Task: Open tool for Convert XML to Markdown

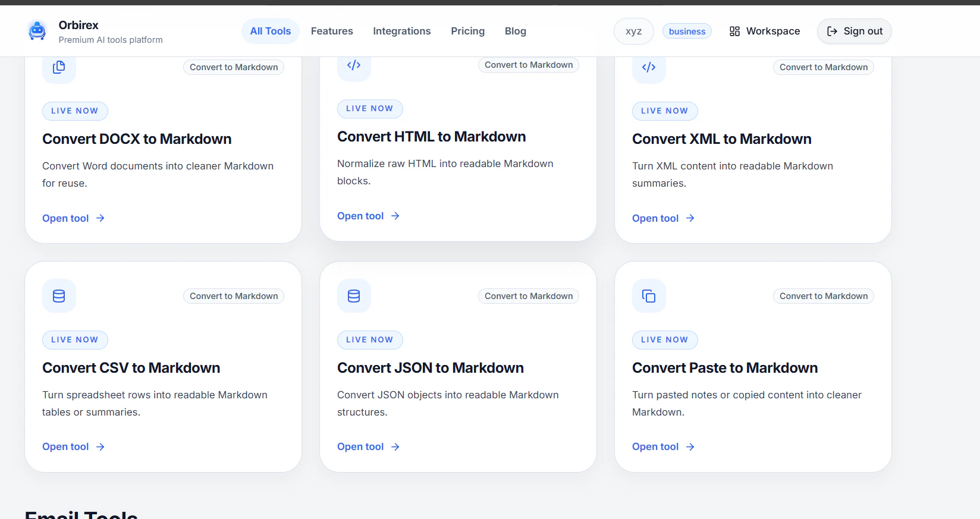Action: pyautogui.click(x=663, y=218)
